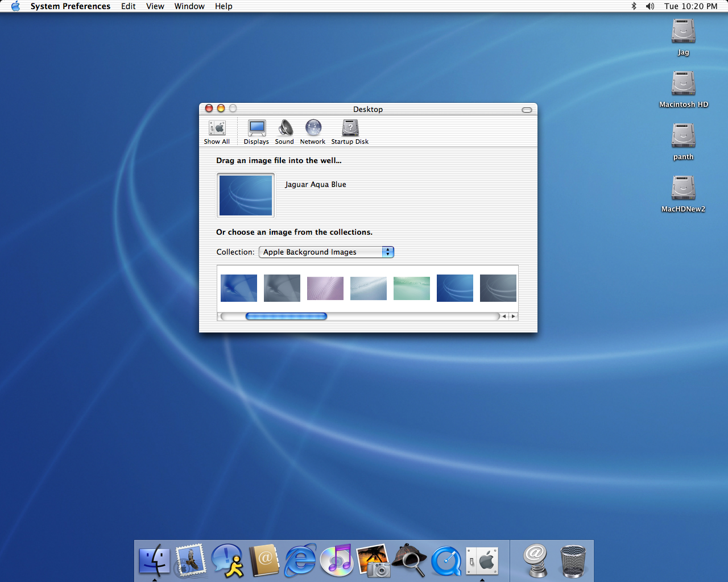Select the Macintosh HD drive on desktop
Viewport: 728px width, 582px height.
(x=683, y=84)
